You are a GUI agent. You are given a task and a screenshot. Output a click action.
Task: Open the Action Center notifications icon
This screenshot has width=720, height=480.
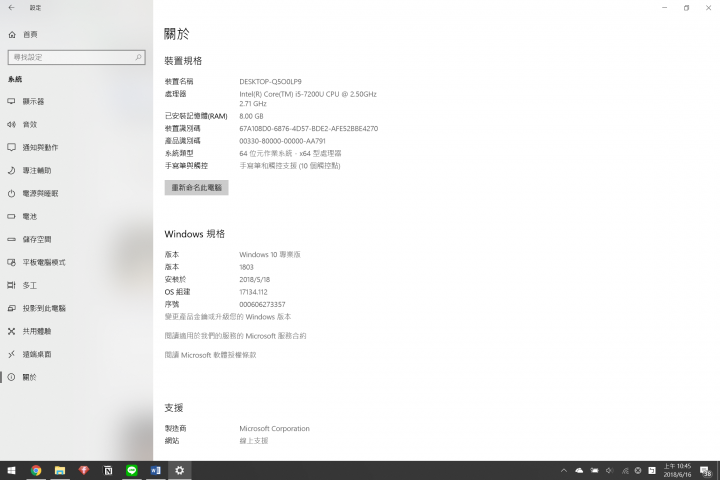coord(706,471)
